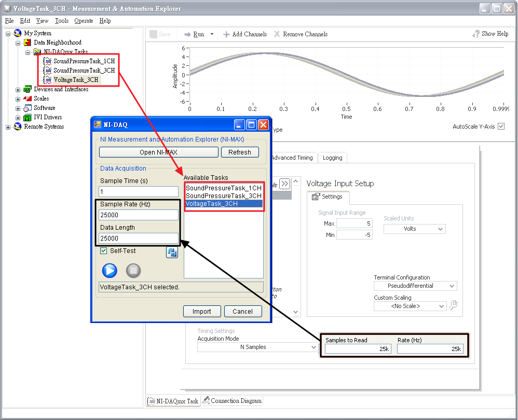The width and height of the screenshot is (518, 420).
Task: Click the double-arrow expand button in channel list
Action: click(x=284, y=184)
